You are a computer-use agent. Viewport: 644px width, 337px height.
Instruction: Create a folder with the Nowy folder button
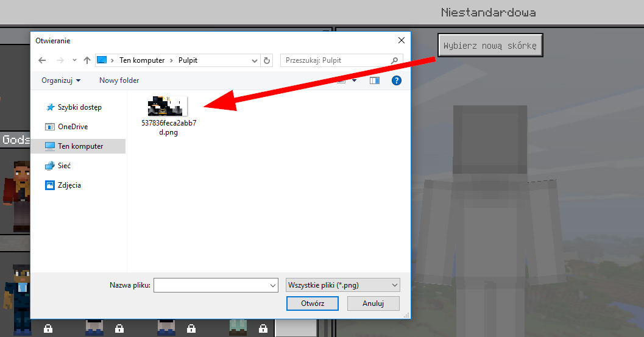coord(119,80)
